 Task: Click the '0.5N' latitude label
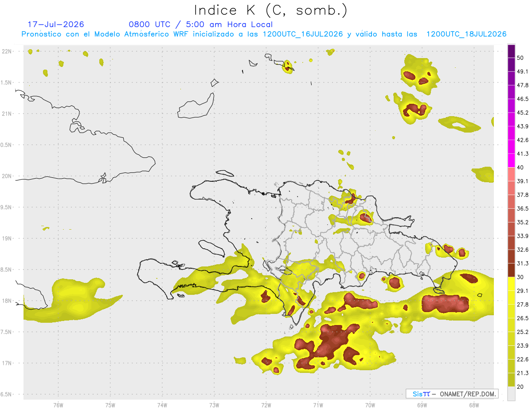pos(7,145)
